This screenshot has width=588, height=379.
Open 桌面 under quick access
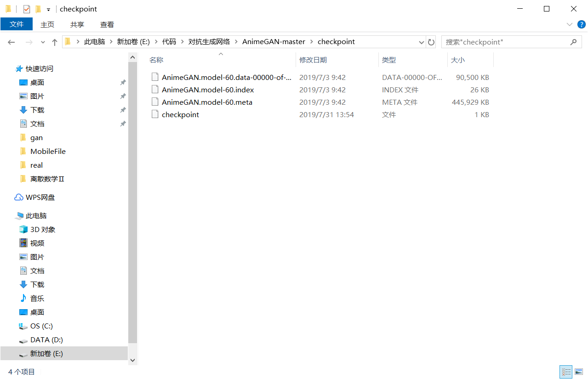point(37,82)
